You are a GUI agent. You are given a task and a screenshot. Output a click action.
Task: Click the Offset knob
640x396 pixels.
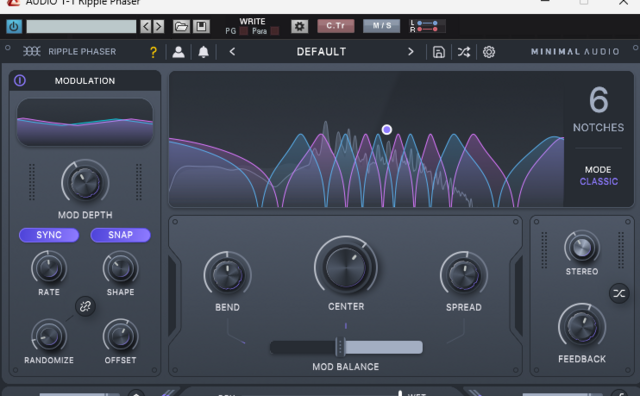[x=120, y=336]
